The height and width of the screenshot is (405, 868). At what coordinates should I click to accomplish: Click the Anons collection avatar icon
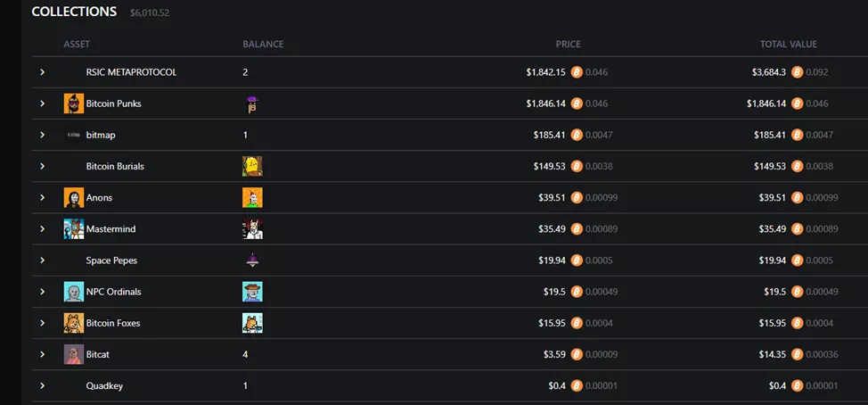pos(74,198)
